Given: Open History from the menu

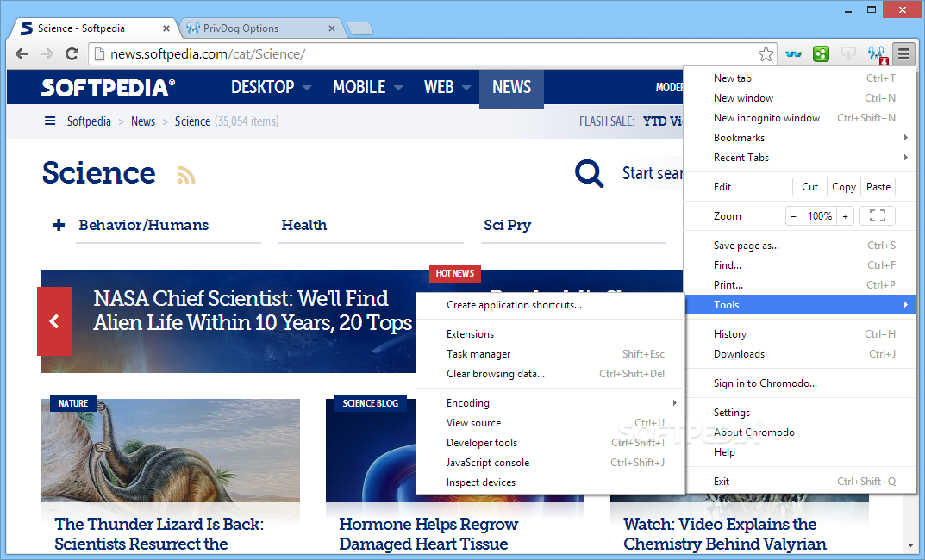Looking at the screenshot, I should 799,334.
